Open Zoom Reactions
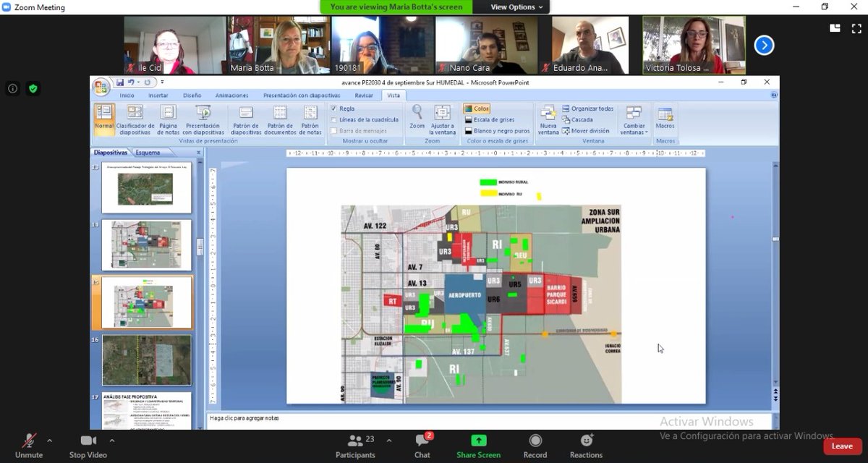 [x=586, y=446]
